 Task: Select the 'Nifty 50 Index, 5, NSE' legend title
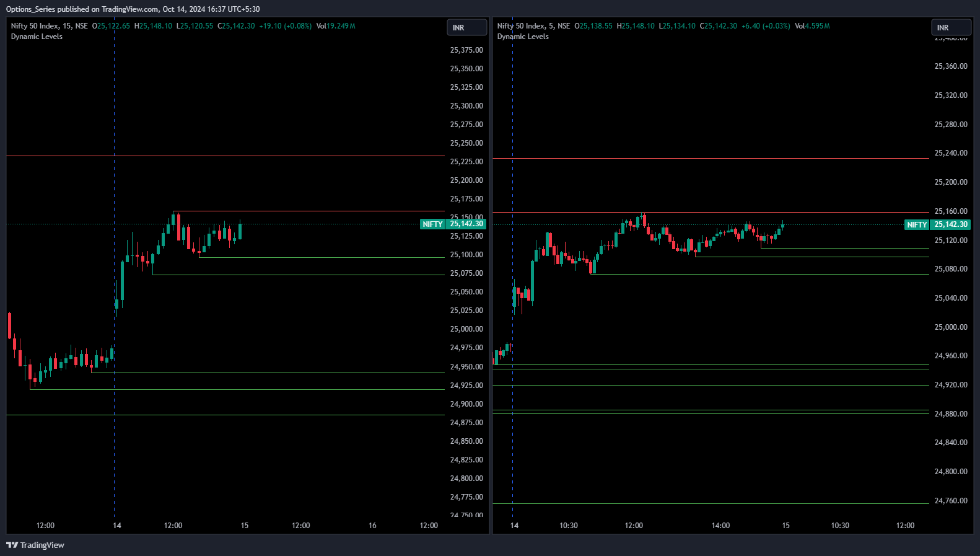pyautogui.click(x=533, y=26)
